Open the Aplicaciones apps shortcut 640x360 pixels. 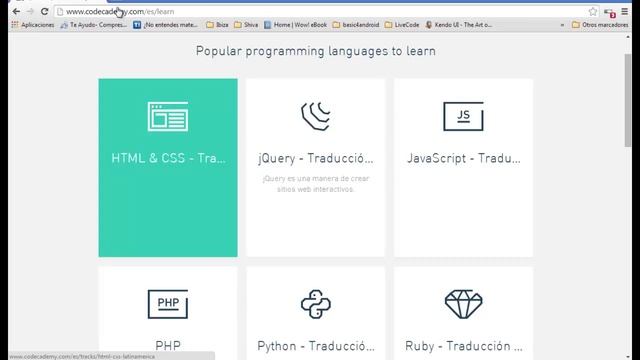coord(33,25)
